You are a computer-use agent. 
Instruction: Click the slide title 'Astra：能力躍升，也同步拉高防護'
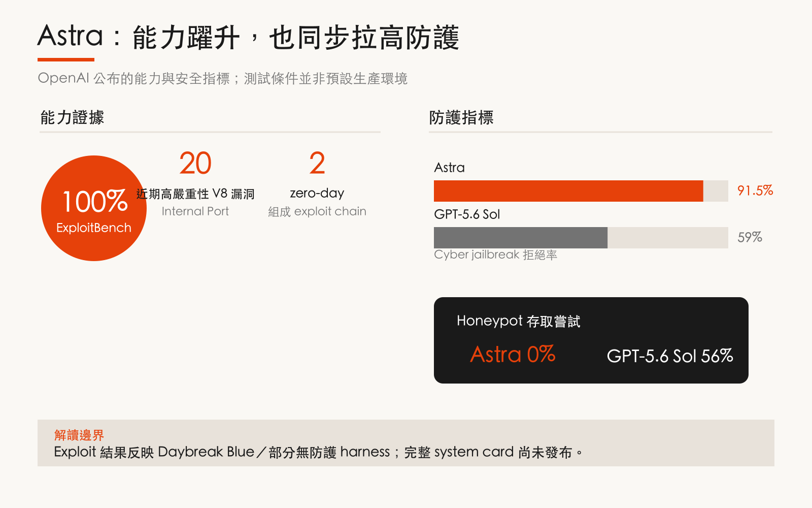248,37
